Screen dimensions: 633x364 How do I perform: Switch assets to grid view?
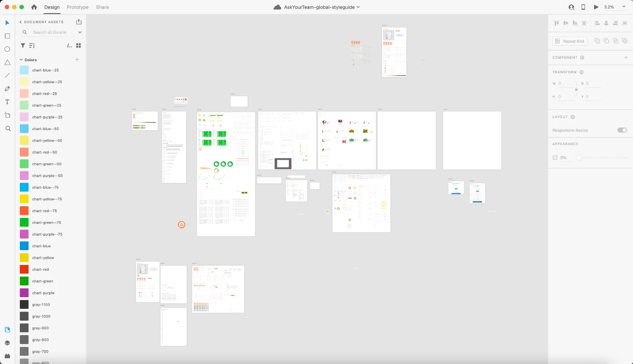point(78,46)
